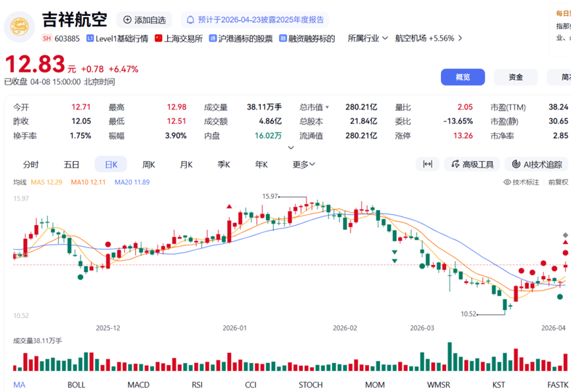Select the 分时 intraday chart tab

31,164
